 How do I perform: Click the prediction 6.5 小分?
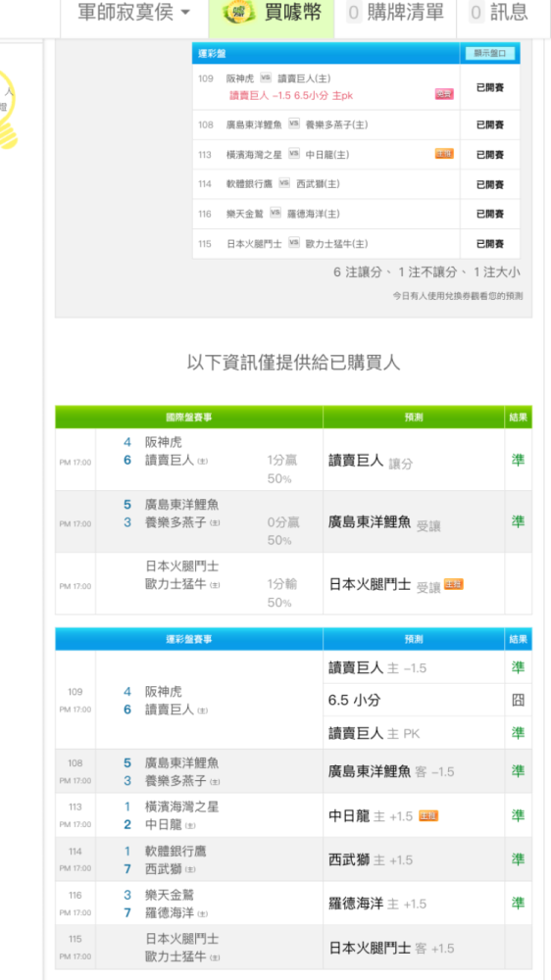pyautogui.click(x=354, y=700)
